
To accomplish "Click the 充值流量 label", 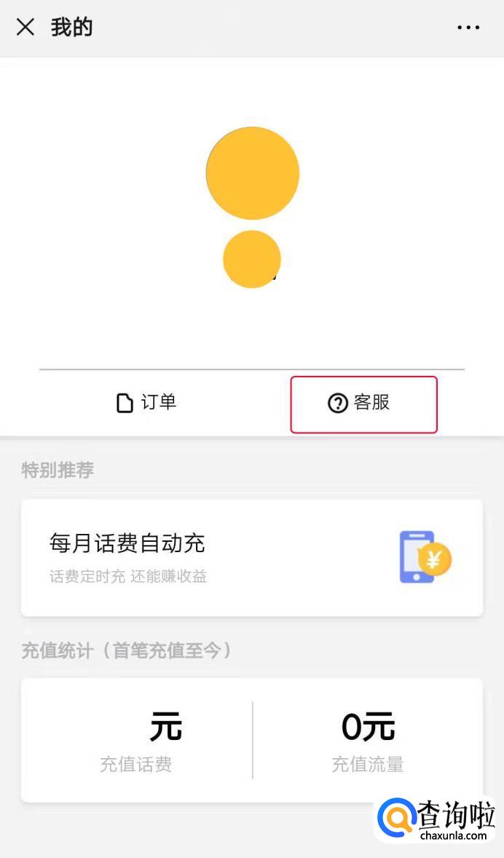I will pyautogui.click(x=368, y=765).
